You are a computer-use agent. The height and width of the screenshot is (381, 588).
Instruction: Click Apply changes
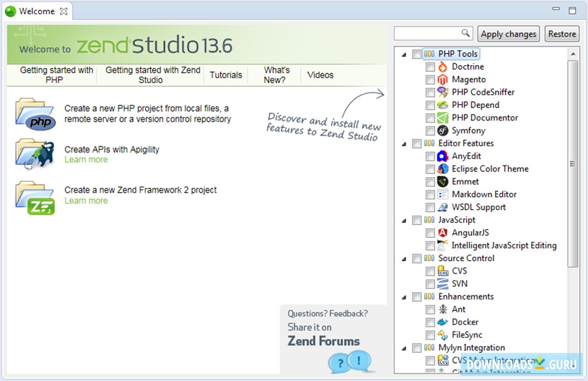pos(508,34)
